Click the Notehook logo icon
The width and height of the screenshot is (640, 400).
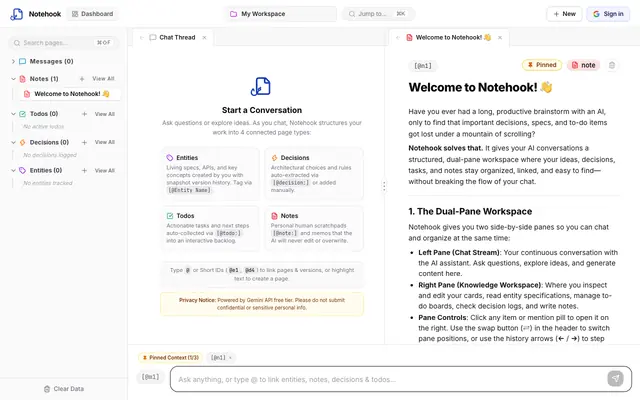pyautogui.click(x=17, y=14)
